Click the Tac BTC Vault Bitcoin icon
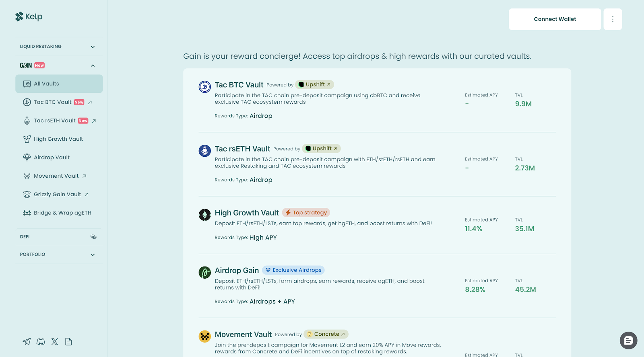 point(205,86)
